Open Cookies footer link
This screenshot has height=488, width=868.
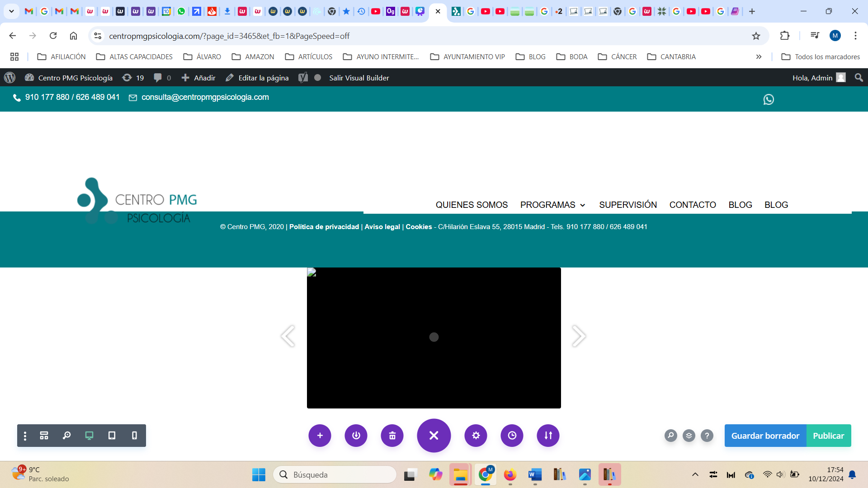(x=419, y=227)
